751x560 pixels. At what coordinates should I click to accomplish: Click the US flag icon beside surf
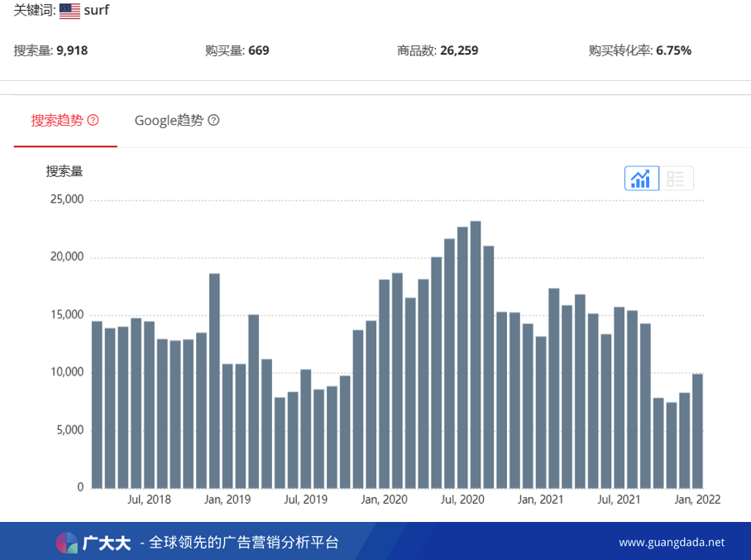(x=69, y=11)
